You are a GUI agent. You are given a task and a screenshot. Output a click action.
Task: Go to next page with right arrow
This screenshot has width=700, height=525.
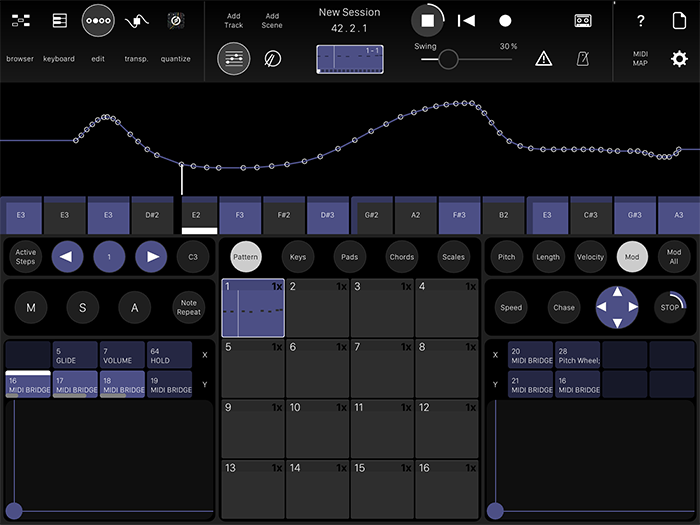(x=151, y=257)
